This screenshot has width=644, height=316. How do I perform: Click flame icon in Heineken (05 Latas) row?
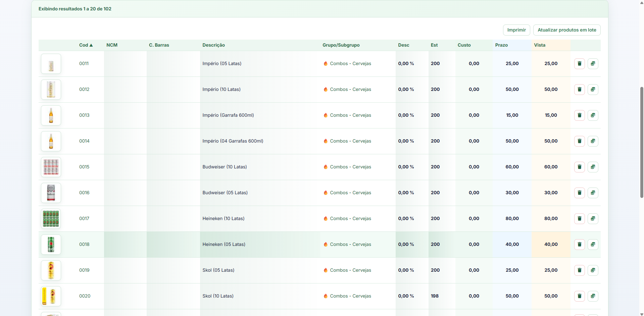326,244
